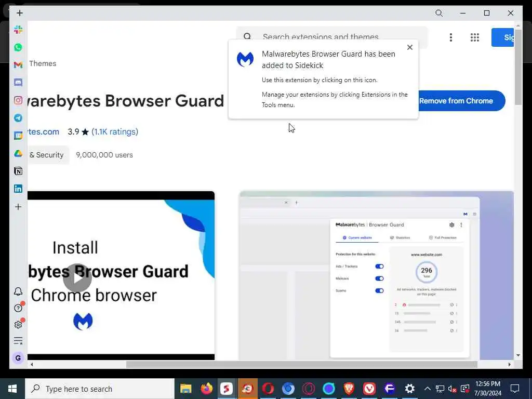
Task: Open the 1.1K ratings link
Action: (115, 131)
